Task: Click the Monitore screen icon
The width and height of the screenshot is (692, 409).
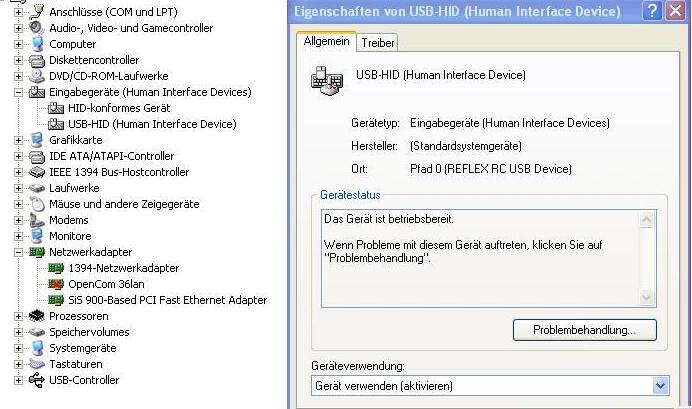Action: pyautogui.click(x=38, y=236)
